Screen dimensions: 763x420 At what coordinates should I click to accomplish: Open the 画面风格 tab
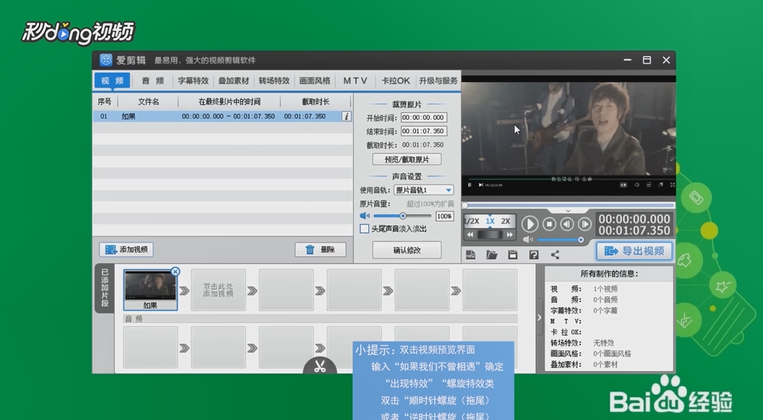315,81
